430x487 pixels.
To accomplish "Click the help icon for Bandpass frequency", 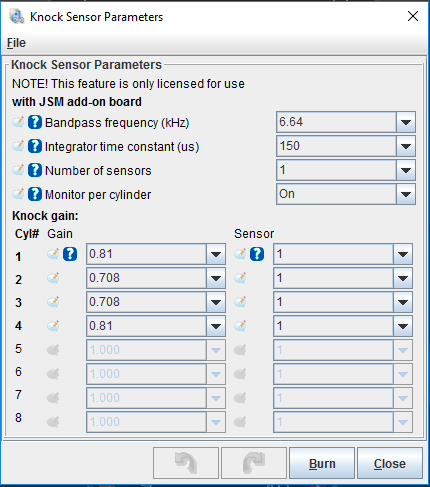I will [35, 122].
